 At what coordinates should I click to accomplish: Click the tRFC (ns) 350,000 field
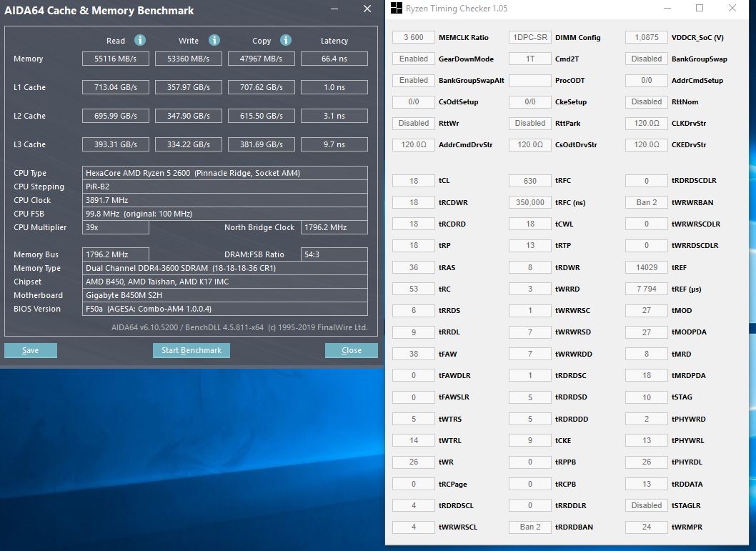point(530,202)
